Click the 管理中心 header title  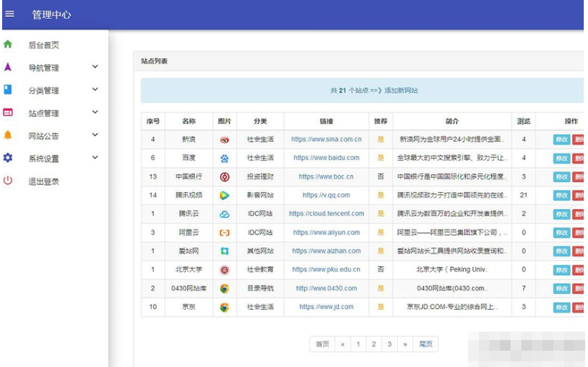[51, 15]
